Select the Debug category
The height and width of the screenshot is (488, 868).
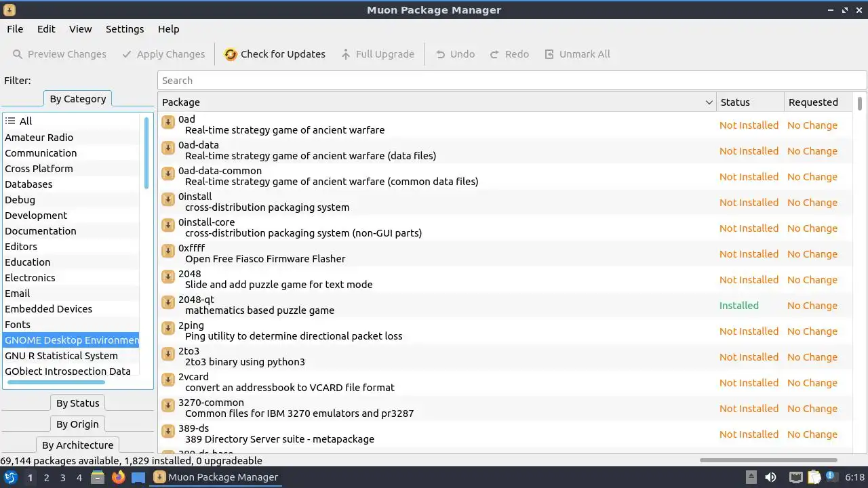tap(71, 200)
